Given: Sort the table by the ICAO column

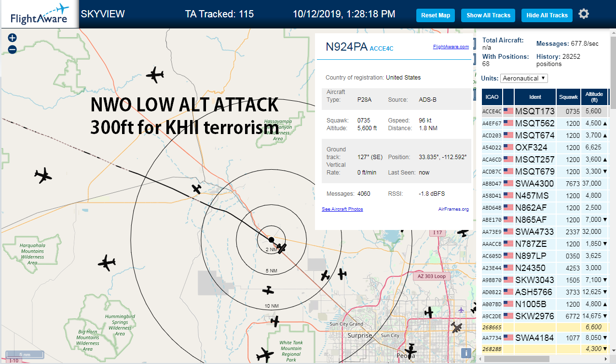Looking at the screenshot, I should pos(492,97).
